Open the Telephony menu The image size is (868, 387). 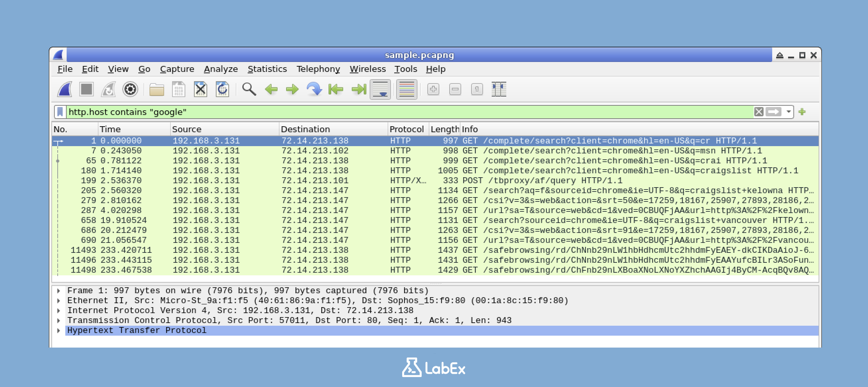pos(318,69)
